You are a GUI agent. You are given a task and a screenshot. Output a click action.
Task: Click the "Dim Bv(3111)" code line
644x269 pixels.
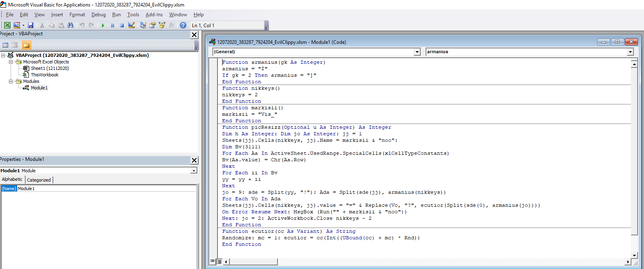(241, 147)
